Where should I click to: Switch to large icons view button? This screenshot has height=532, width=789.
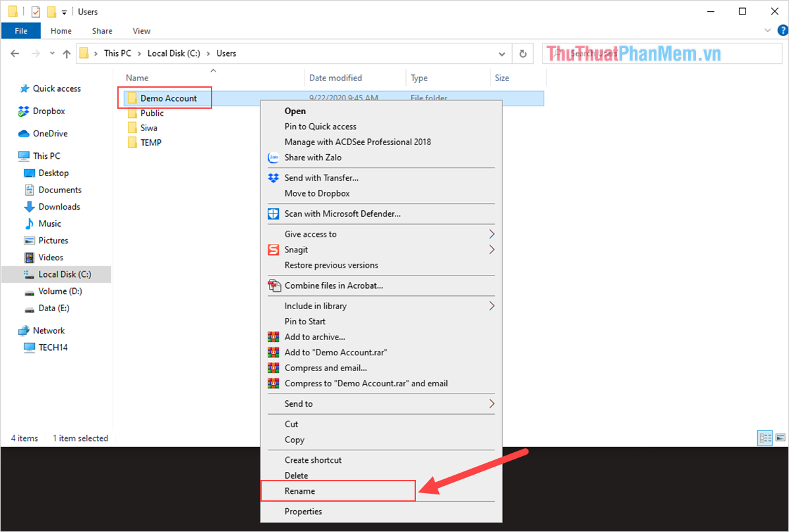point(780,438)
